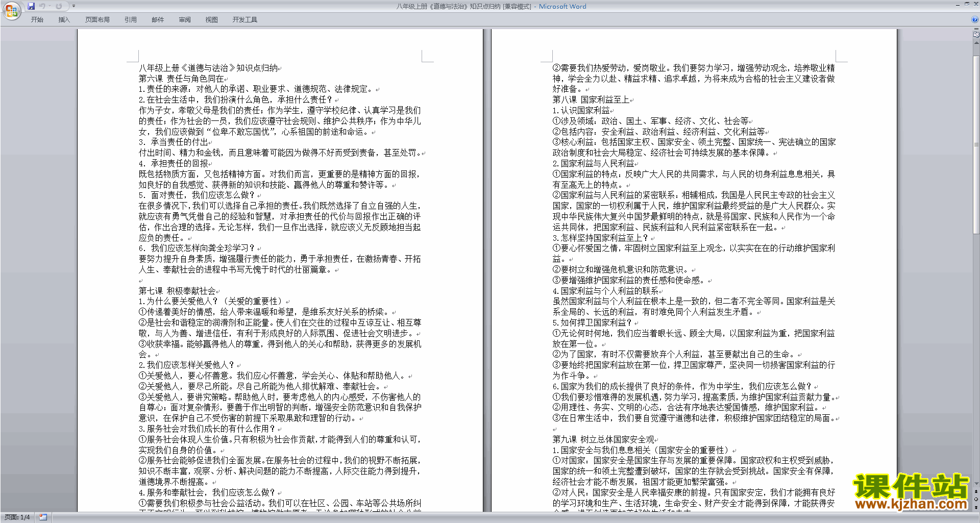Switch to the 页面布局 tab
The width and height of the screenshot is (980, 523).
click(x=97, y=20)
